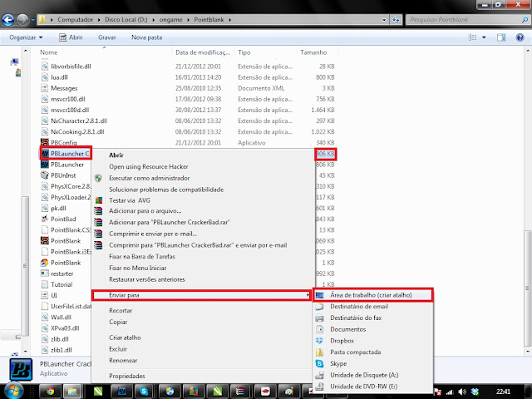Click the Abrir toolbar button
This screenshot has width=532, height=399.
coord(71,37)
